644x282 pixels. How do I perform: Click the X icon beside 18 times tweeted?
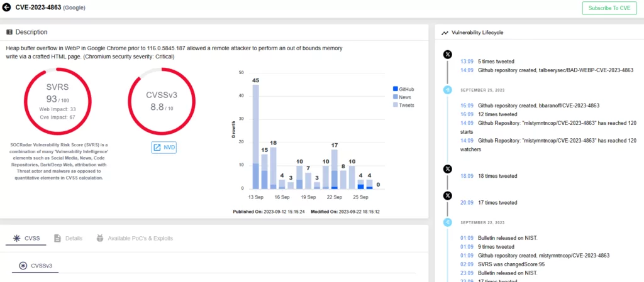tap(448, 169)
